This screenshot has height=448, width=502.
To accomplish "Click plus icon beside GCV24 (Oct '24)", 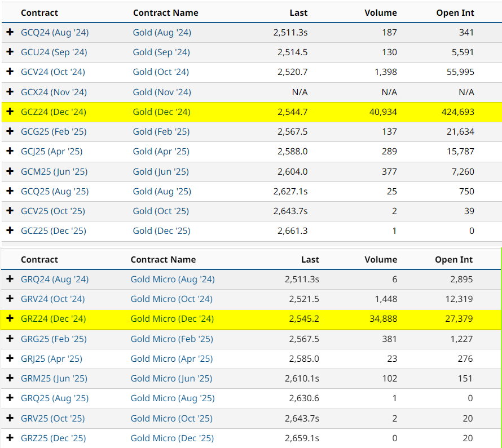I will tap(10, 72).
